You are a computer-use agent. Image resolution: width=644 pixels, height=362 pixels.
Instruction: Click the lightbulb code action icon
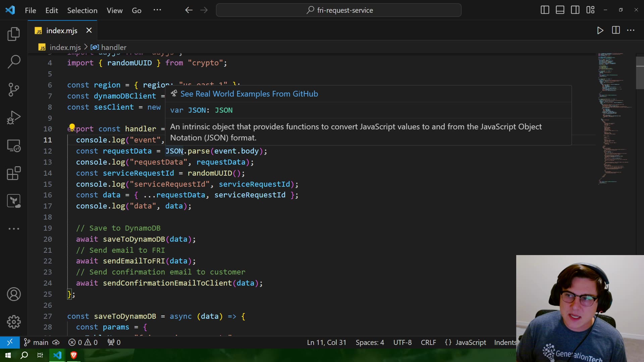click(72, 127)
